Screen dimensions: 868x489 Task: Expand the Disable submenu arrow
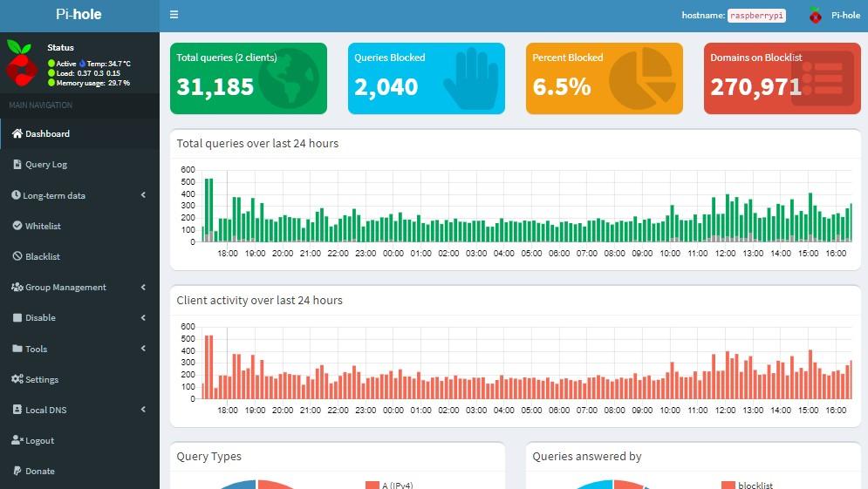[x=143, y=317]
